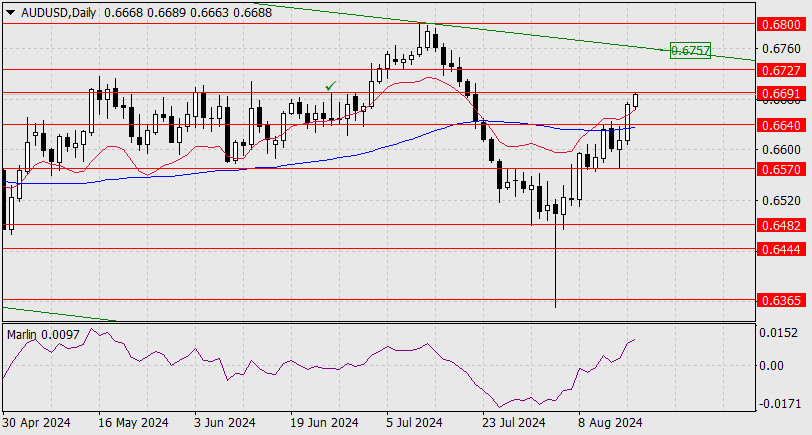This screenshot has height=435, width=812.
Task: Click the 0.00 Marlin scale value
Action: point(772,366)
